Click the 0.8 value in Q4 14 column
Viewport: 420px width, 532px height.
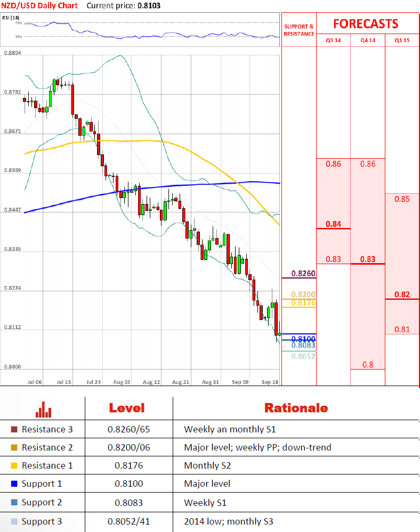(x=368, y=365)
